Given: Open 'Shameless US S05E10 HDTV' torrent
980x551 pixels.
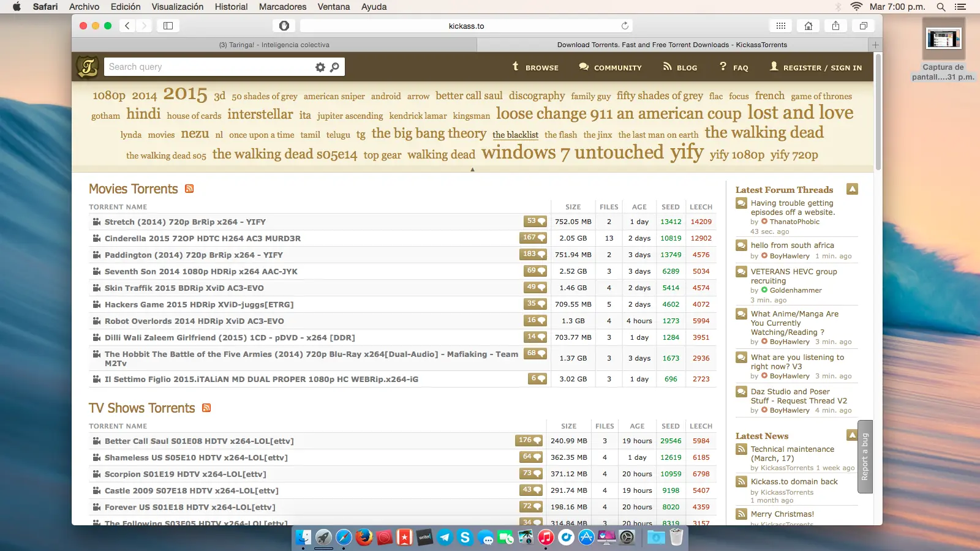Looking at the screenshot, I should tap(196, 457).
